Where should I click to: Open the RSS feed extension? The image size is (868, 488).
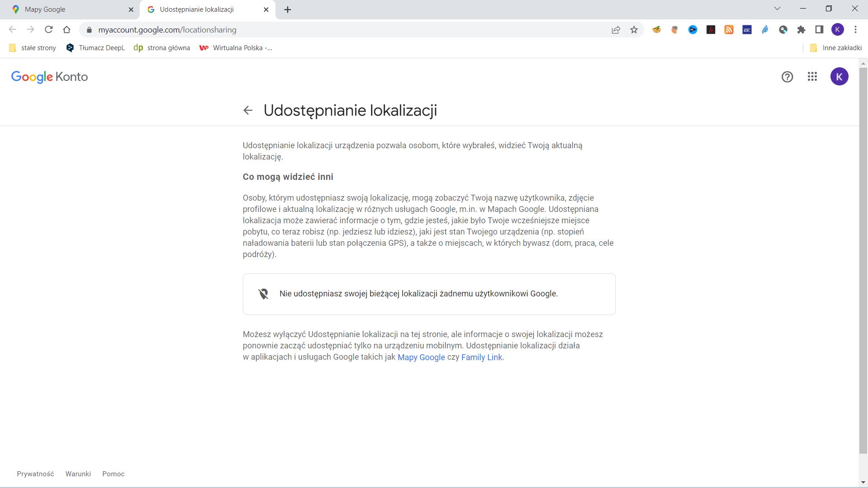click(x=729, y=30)
